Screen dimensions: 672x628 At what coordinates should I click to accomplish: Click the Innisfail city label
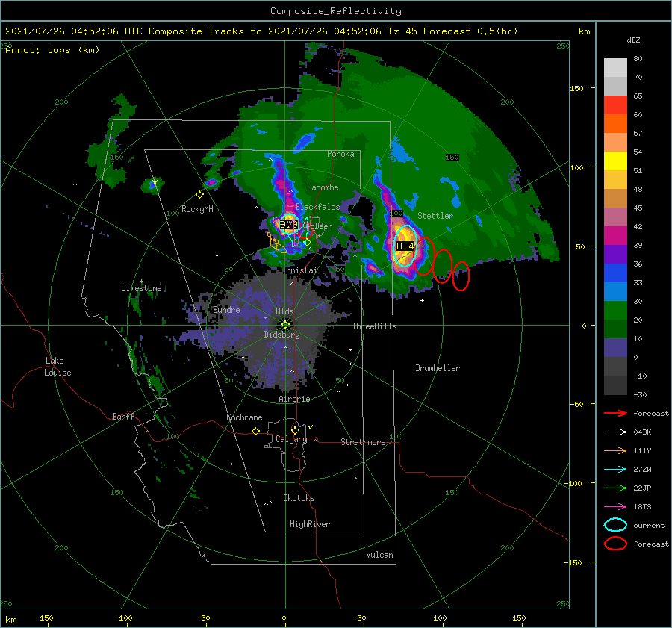[x=302, y=270]
